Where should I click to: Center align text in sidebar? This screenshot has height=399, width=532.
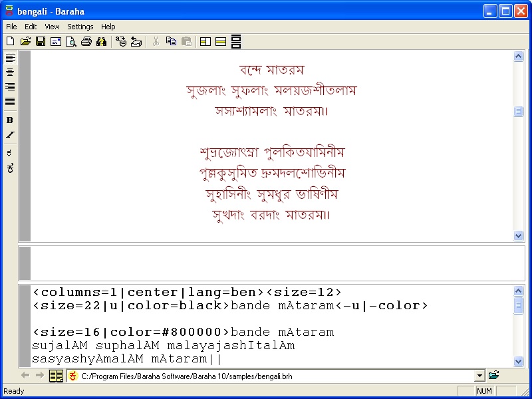click(10, 72)
